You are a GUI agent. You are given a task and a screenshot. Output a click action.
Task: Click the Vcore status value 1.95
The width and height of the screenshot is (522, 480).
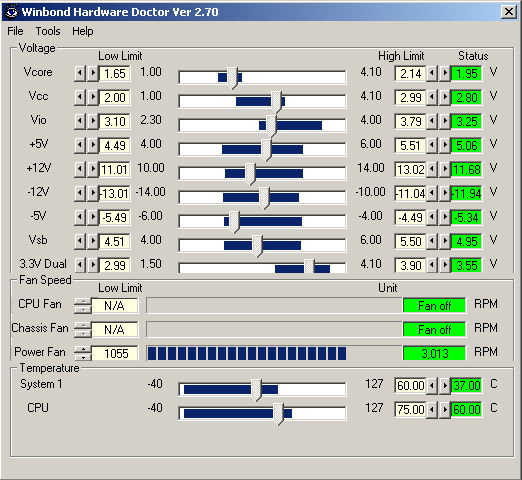[467, 73]
